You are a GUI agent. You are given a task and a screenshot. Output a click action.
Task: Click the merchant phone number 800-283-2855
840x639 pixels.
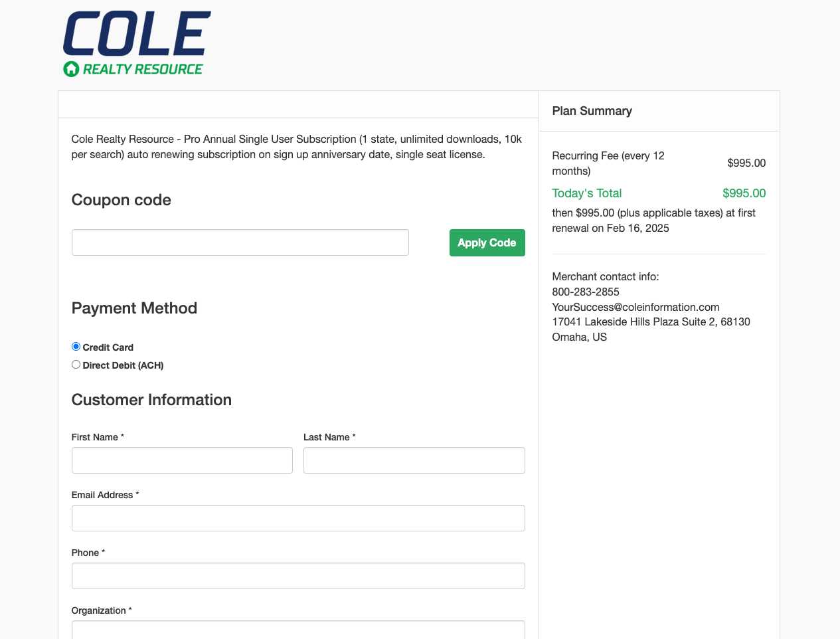point(586,292)
